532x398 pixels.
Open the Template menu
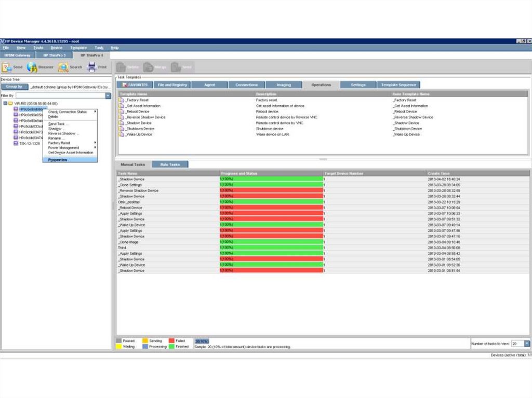pyautogui.click(x=78, y=48)
